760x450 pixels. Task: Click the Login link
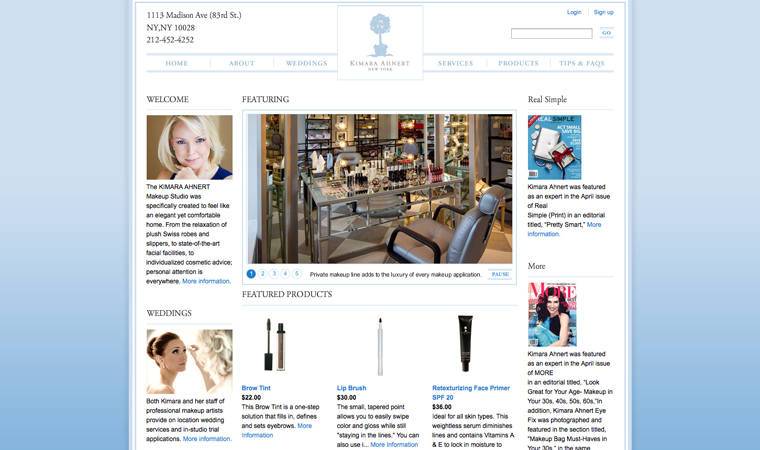(574, 13)
